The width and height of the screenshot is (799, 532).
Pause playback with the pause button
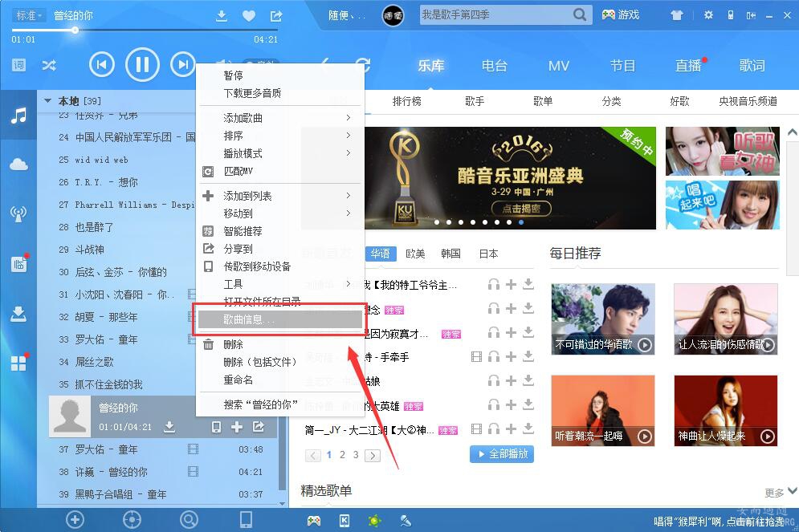pos(142,65)
